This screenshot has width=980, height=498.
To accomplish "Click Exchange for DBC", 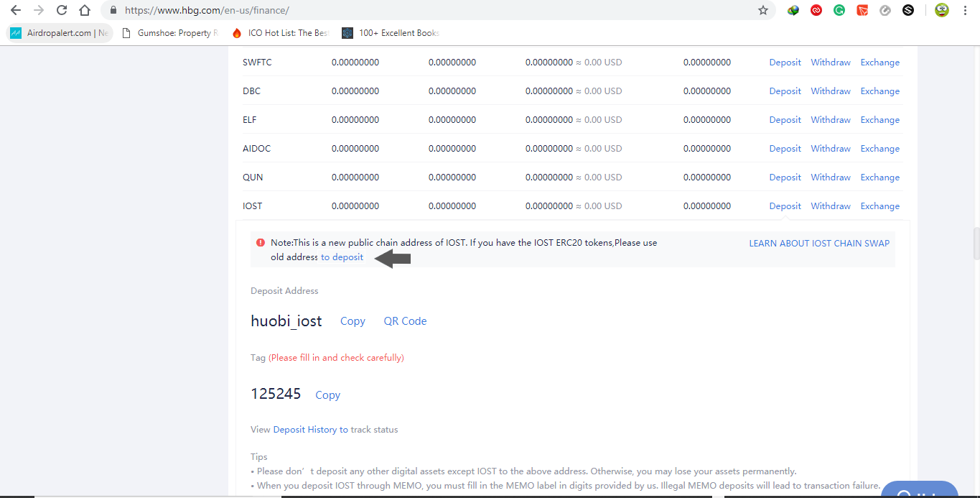I will (880, 91).
